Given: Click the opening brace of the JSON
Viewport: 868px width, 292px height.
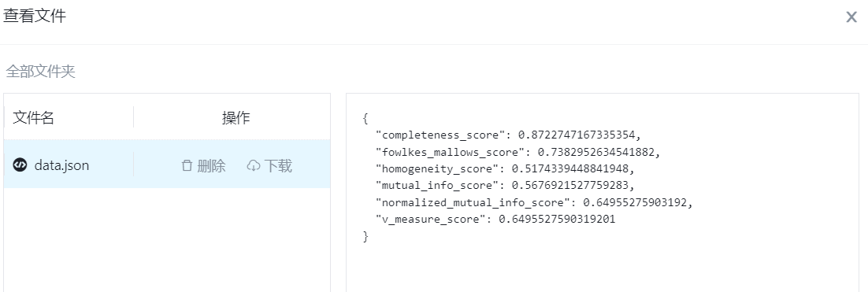Looking at the screenshot, I should [365, 118].
